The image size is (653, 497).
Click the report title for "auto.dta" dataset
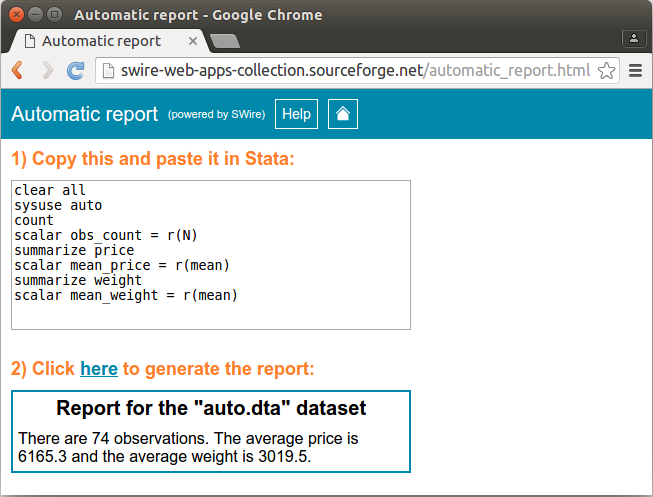click(211, 408)
